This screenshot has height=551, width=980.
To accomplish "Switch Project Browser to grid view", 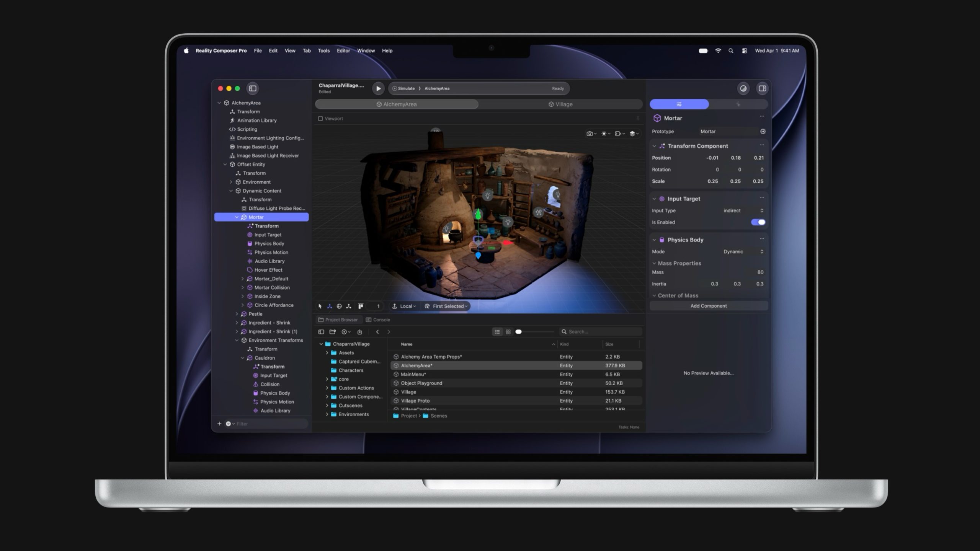I will tap(508, 332).
